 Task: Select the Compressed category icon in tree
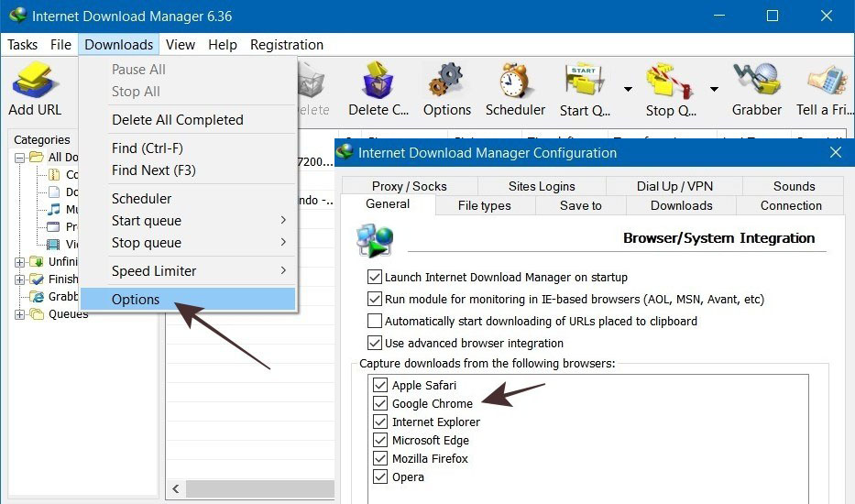54,174
